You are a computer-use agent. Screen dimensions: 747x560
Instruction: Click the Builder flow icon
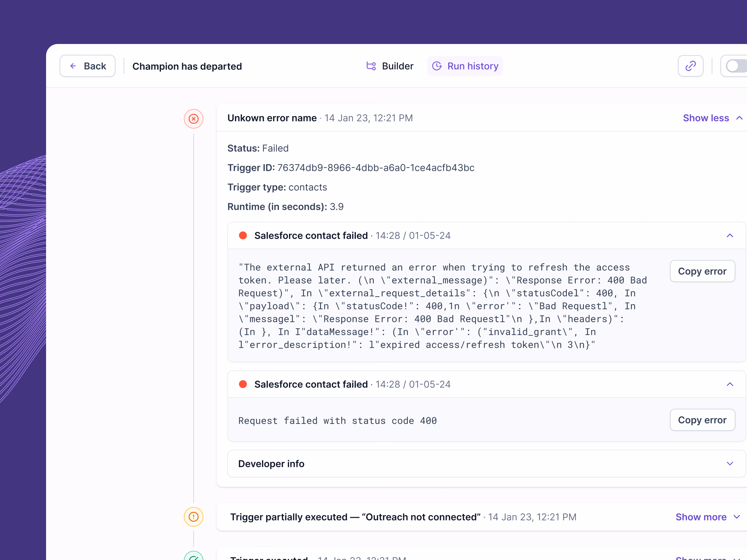371,66
